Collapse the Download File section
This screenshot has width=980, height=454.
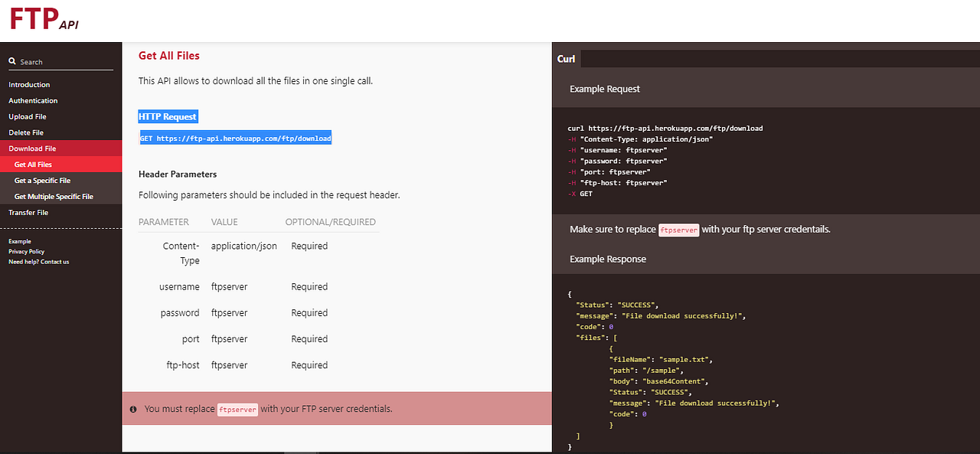pos(32,149)
